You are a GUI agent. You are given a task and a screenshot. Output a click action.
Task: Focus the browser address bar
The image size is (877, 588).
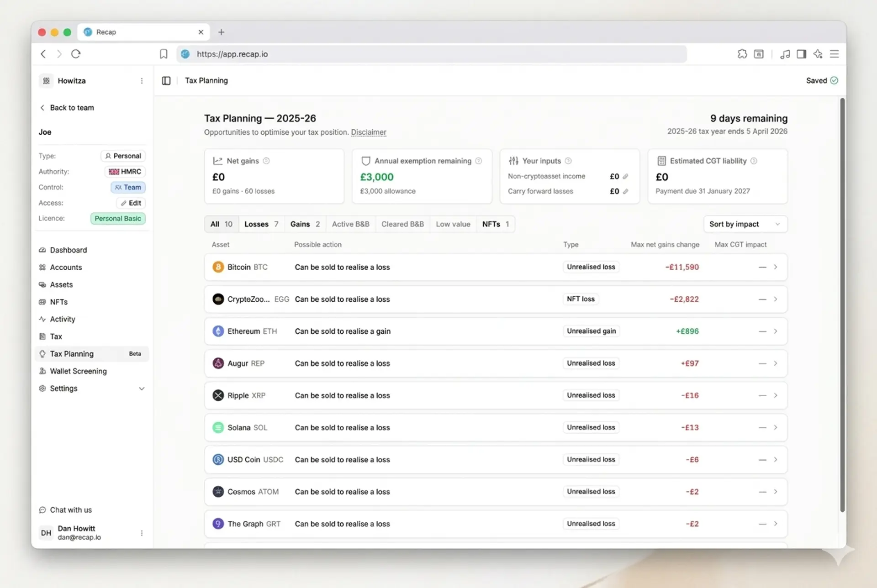coord(432,54)
